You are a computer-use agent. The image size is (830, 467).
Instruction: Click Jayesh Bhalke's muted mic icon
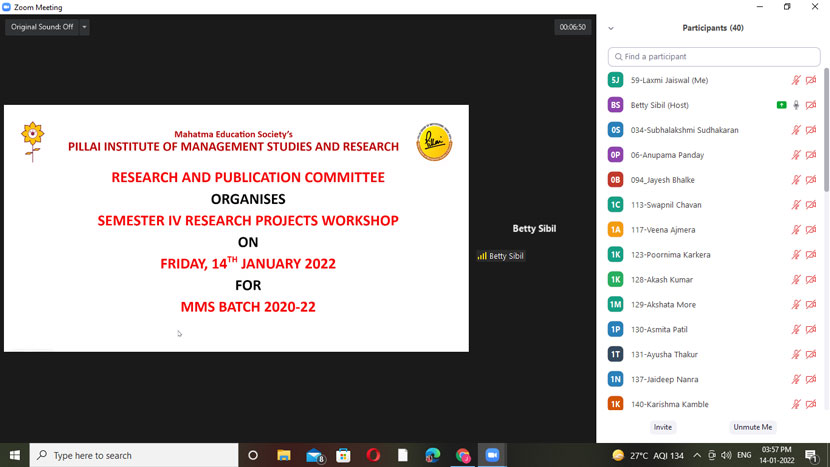(x=796, y=179)
